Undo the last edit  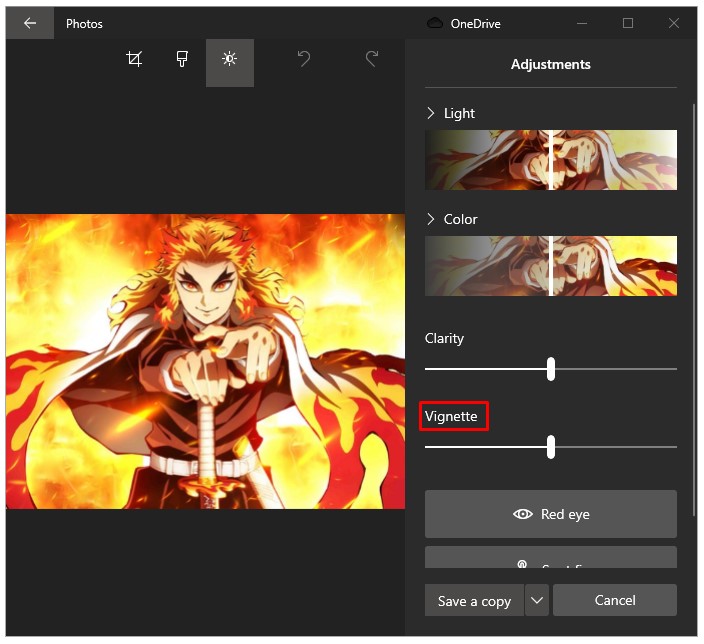(304, 59)
